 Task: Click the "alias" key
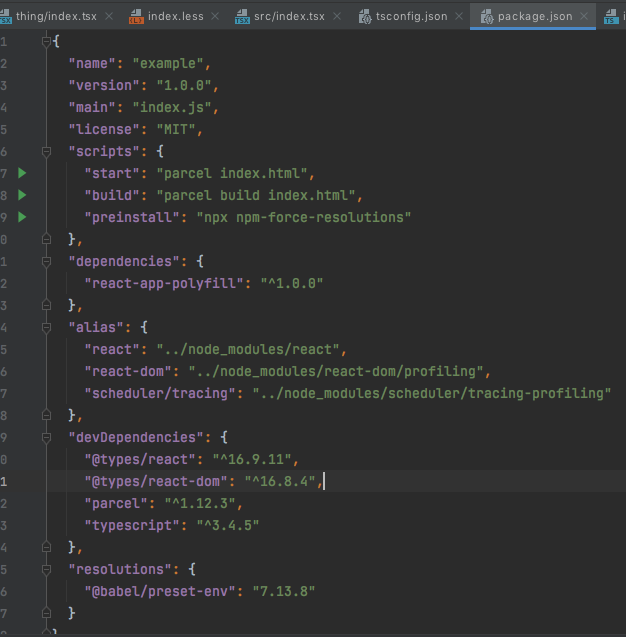coord(96,327)
